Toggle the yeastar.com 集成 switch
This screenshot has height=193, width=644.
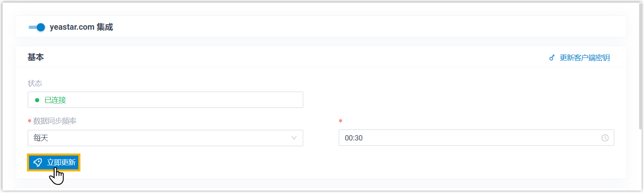pyautogui.click(x=37, y=27)
